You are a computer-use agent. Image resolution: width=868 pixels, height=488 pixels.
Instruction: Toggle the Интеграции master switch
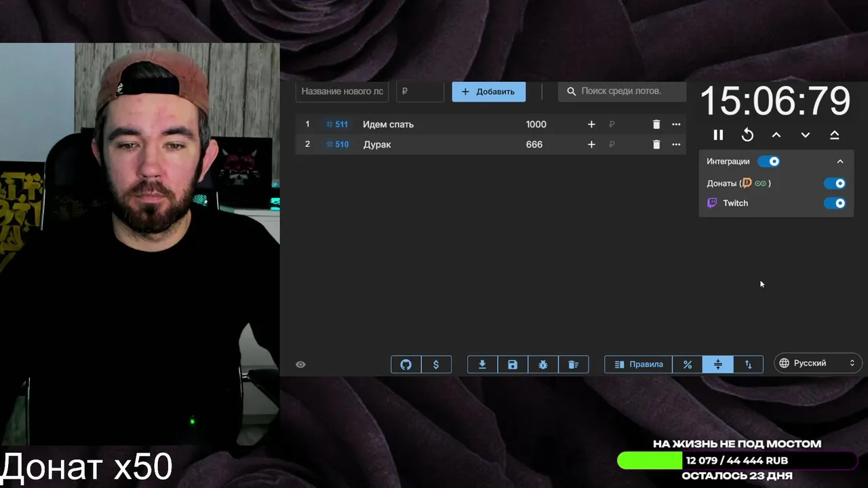pyautogui.click(x=769, y=161)
